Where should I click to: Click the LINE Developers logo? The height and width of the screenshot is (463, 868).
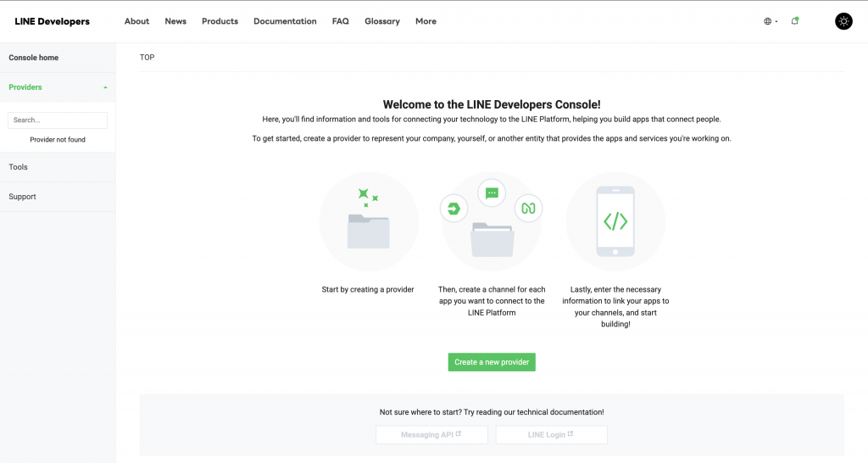[52, 21]
